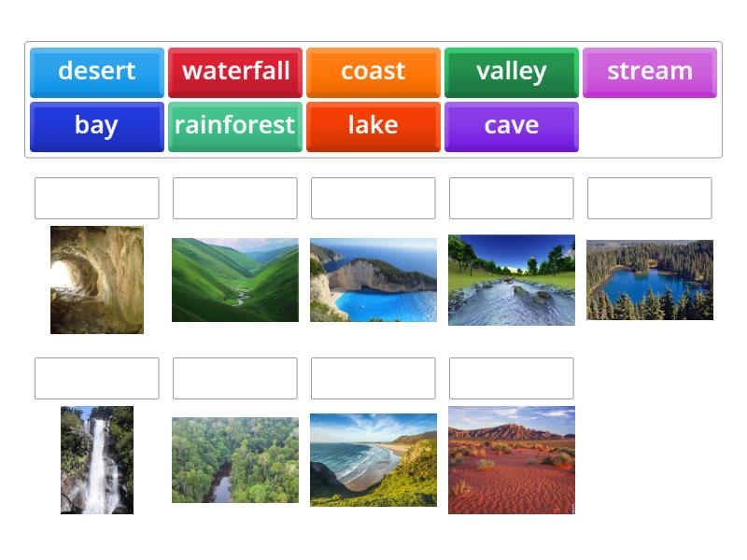Screen dimensions: 747x560
Task: Click the purple cave label
Action: (x=511, y=126)
